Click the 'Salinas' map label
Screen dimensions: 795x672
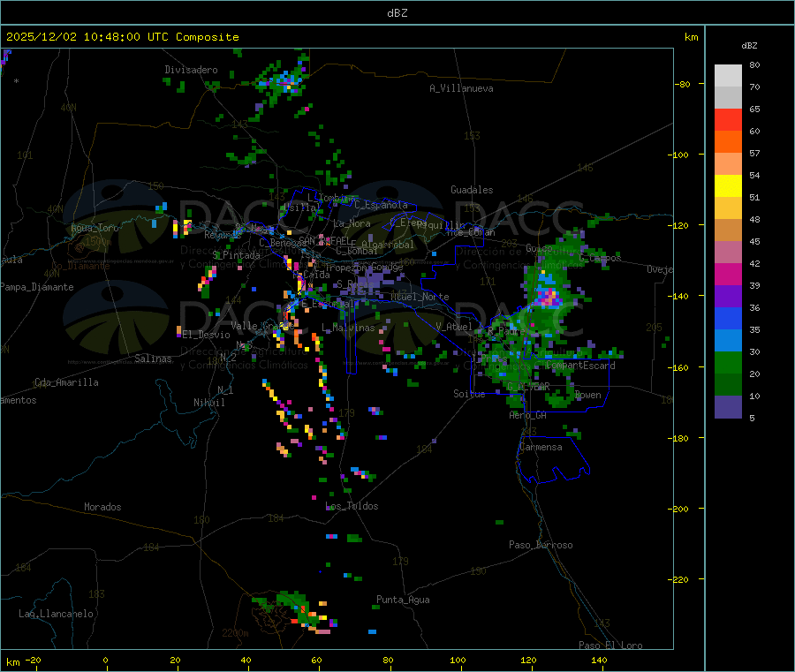[153, 359]
